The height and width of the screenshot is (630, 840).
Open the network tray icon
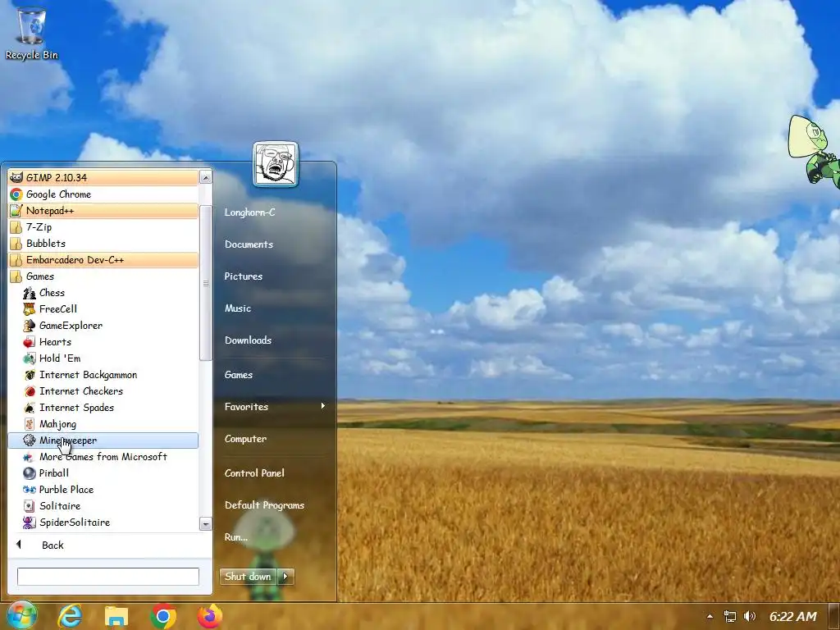coord(729,617)
